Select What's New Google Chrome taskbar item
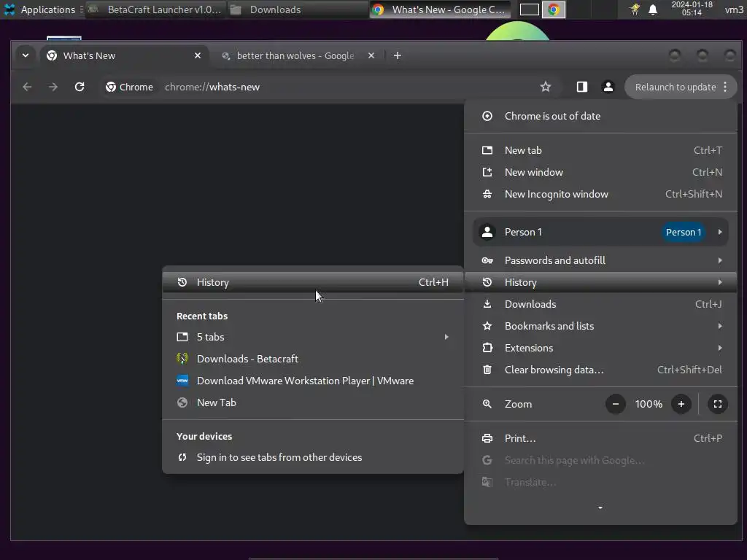 tap(440, 9)
